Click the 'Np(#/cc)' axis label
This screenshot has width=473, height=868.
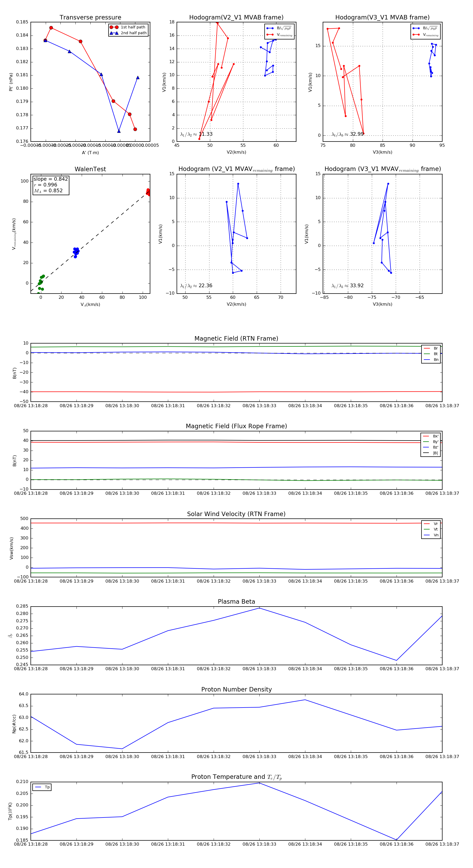pyautogui.click(x=14, y=724)
